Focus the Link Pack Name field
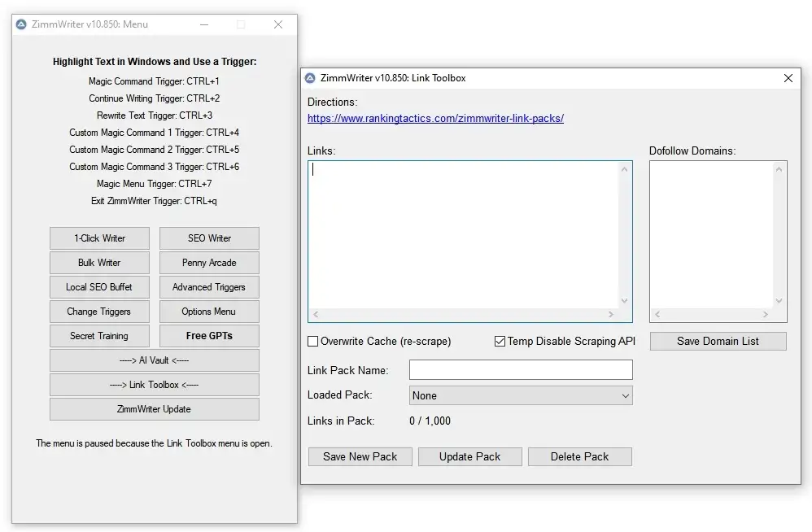The image size is (812, 532). tap(521, 370)
